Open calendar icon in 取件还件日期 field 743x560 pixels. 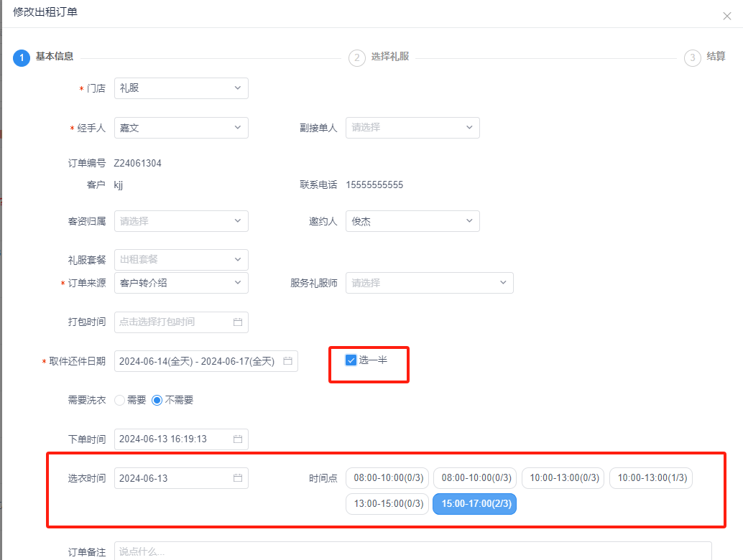click(287, 360)
